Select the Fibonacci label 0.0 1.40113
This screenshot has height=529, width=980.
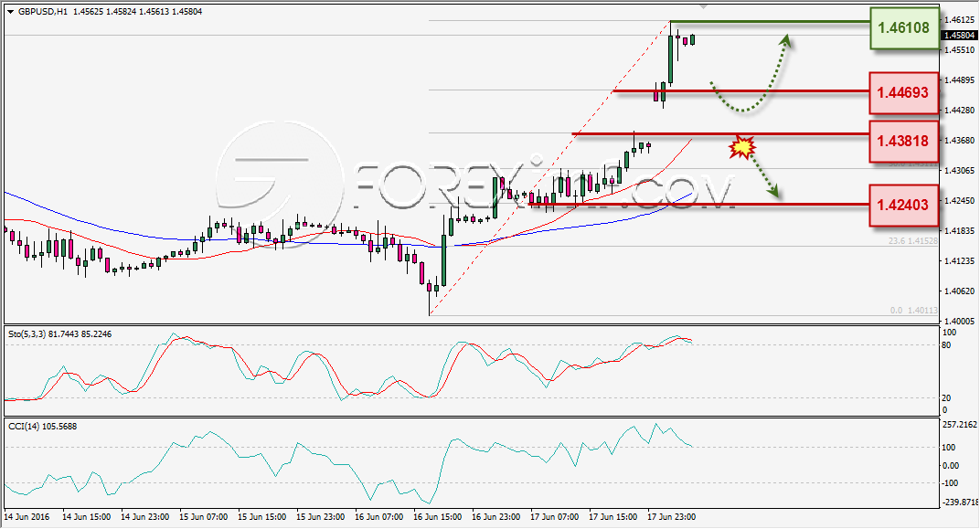[x=914, y=310]
